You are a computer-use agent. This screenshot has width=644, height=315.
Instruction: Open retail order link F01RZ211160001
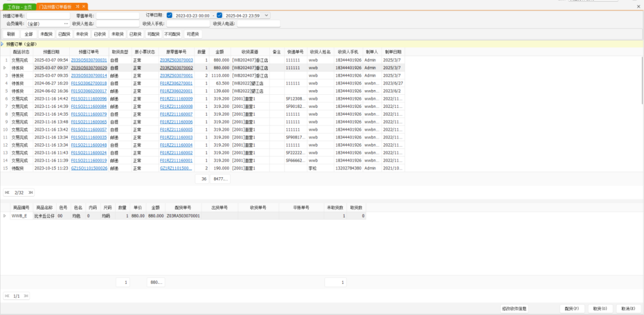coord(176,160)
